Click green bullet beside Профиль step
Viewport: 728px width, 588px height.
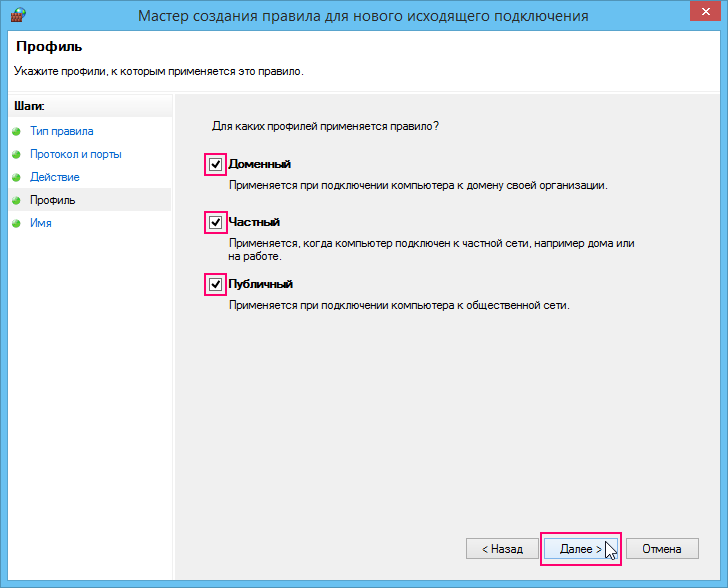(x=16, y=200)
